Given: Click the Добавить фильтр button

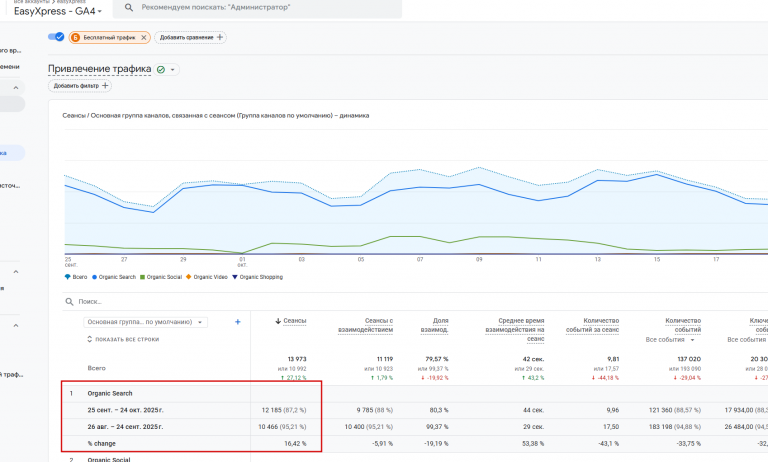Looking at the screenshot, I should pyautogui.click(x=80, y=86).
